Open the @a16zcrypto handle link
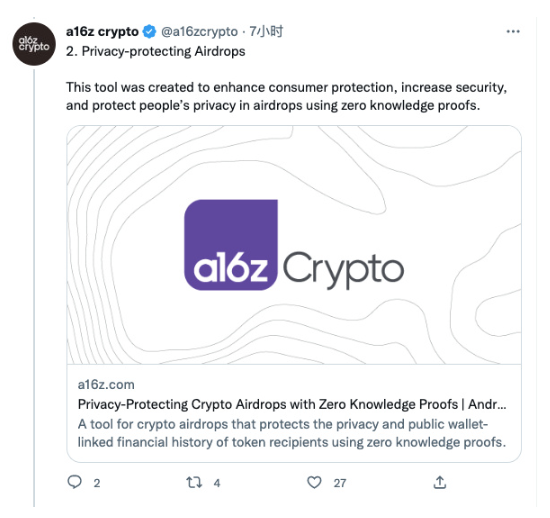550x518 pixels. 199,32
